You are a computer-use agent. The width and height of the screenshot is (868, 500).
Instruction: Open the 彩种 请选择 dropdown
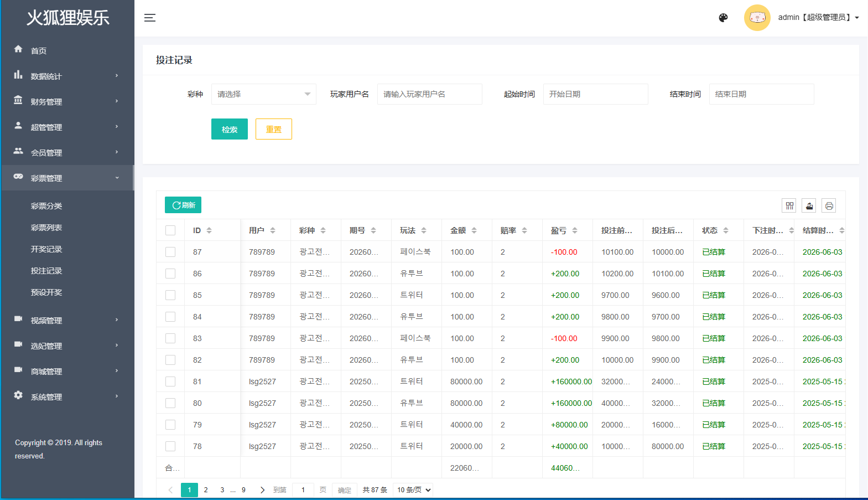[264, 94]
